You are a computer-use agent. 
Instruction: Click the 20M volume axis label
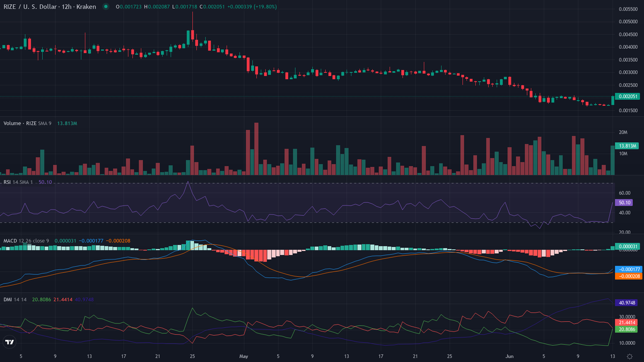[623, 132]
